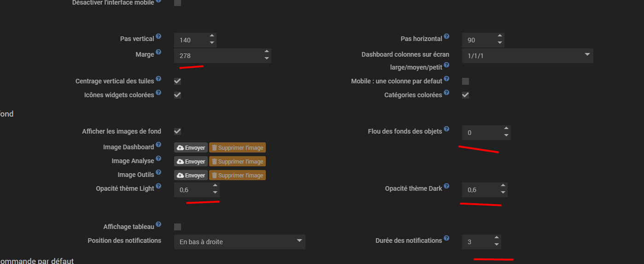Click help icon beside Flou des fonds des objets
Image resolution: width=644 pixels, height=264 pixels.
coord(446,129)
